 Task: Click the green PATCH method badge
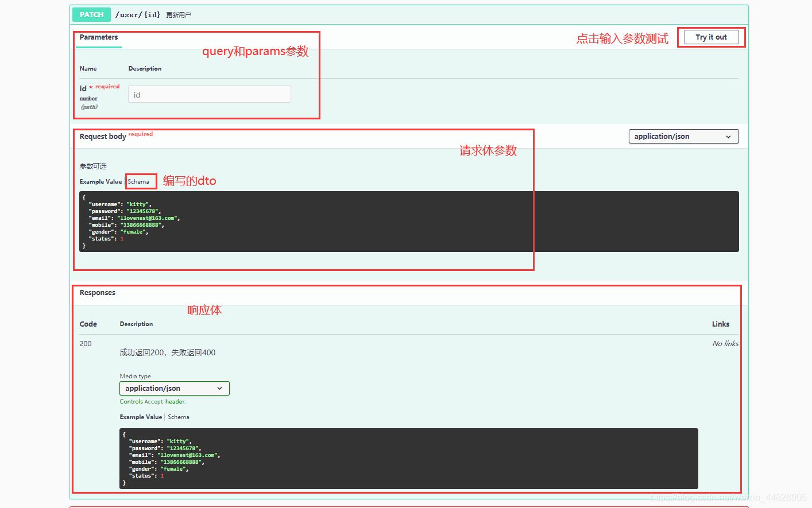click(x=91, y=15)
